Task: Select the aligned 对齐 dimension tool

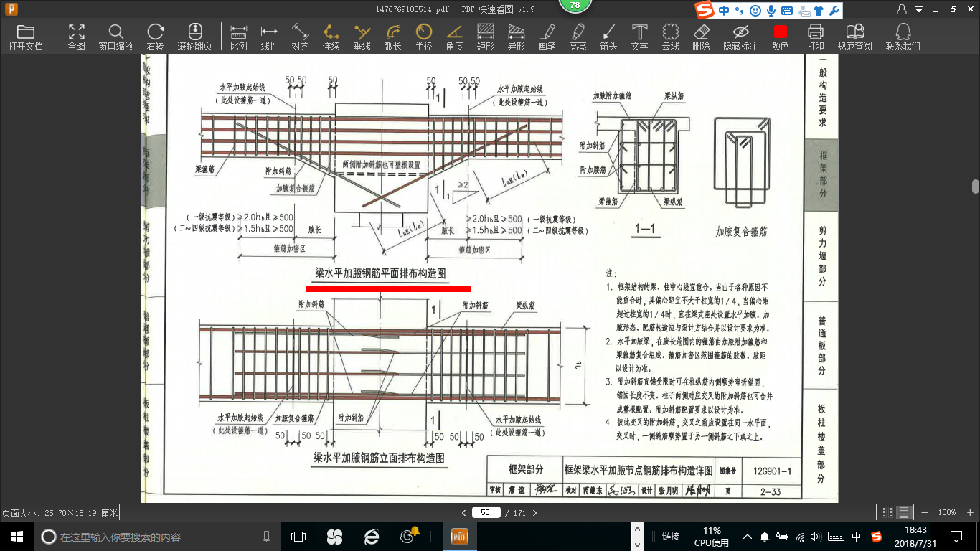Action: [300, 37]
